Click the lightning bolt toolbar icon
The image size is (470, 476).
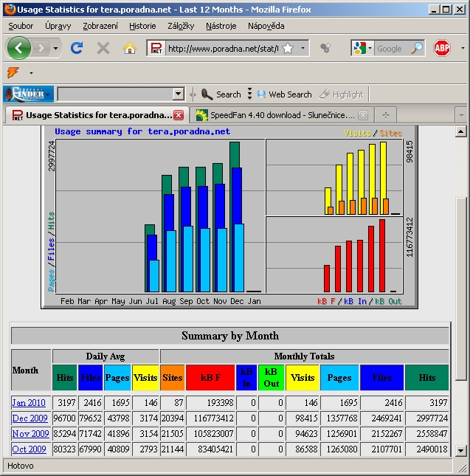(13, 72)
